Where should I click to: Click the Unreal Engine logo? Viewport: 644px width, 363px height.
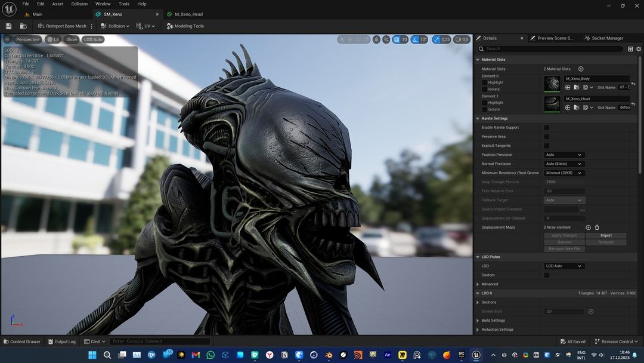point(9,8)
